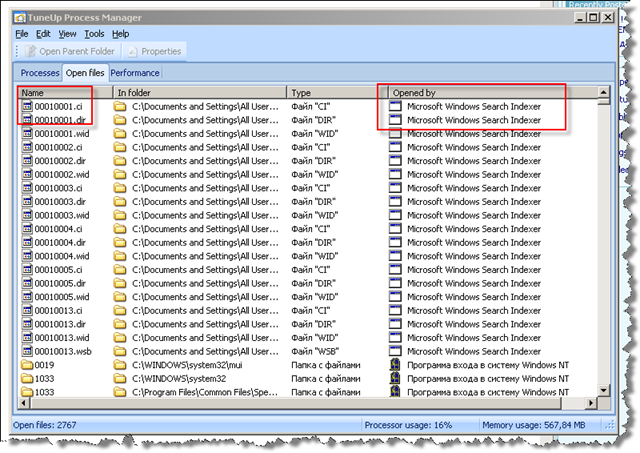640x453 pixels.
Task: Click the file icon beside 00010005.wid
Action: 26,296
